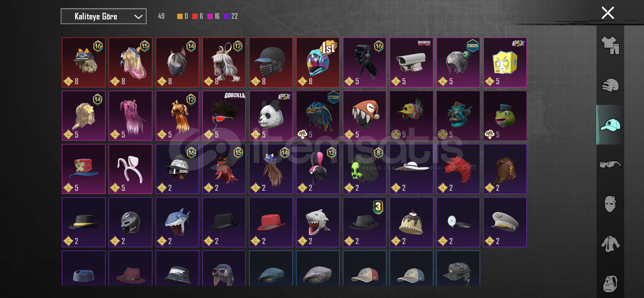
Task: Choose the 1st place neon helmet
Action: pos(318,62)
